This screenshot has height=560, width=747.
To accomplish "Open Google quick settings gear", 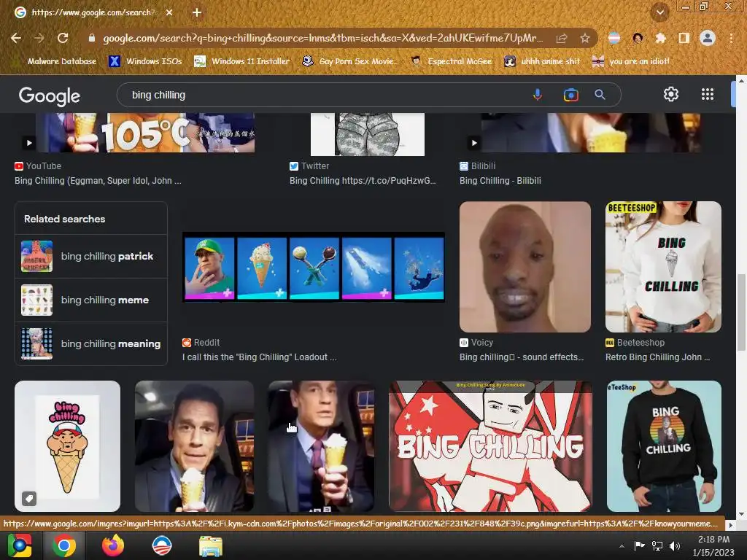I will tap(671, 94).
